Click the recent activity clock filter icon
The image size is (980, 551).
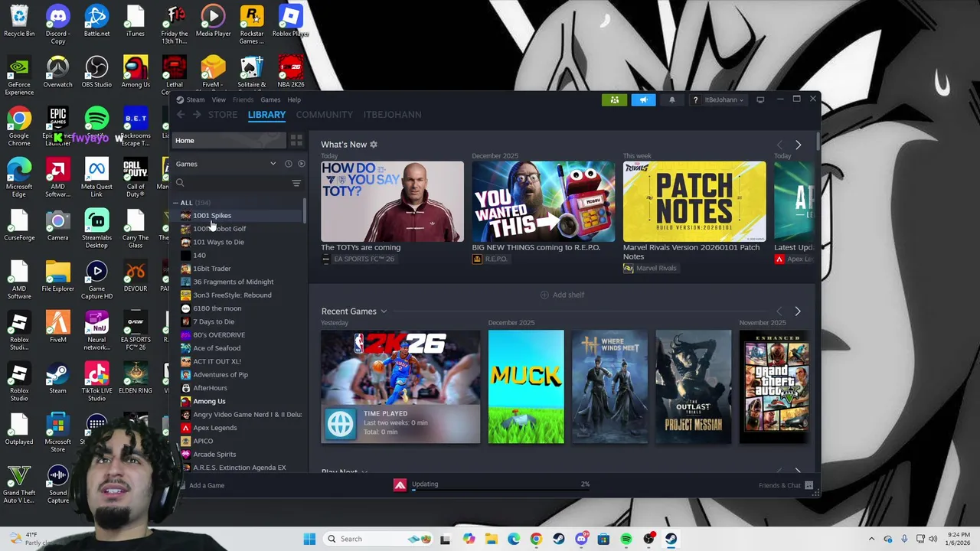coord(289,164)
